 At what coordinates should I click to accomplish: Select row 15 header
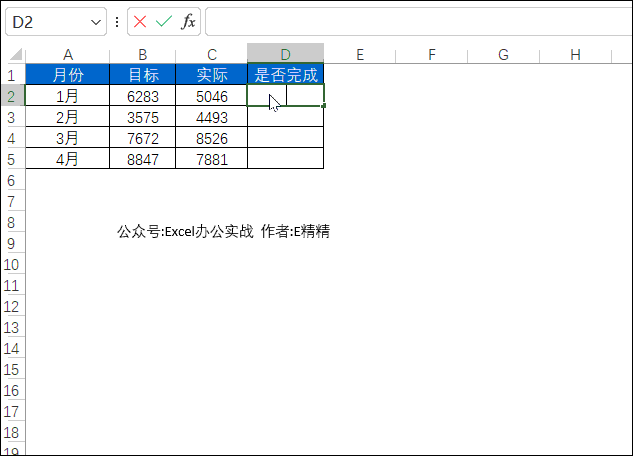[11, 369]
